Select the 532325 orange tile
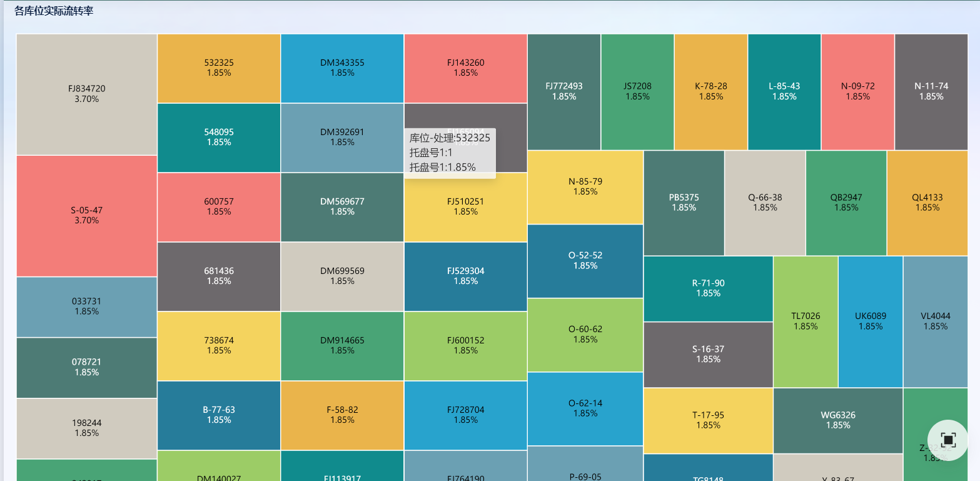 pyautogui.click(x=219, y=68)
